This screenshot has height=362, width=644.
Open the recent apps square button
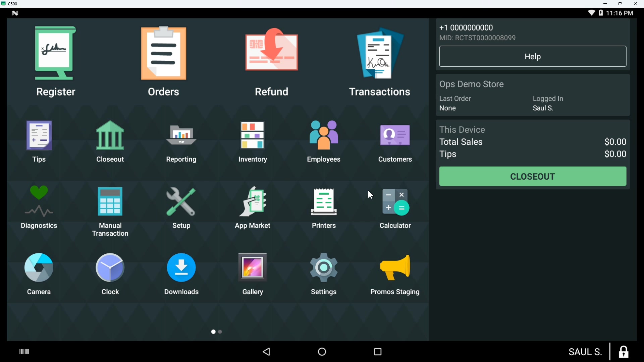[x=378, y=352]
